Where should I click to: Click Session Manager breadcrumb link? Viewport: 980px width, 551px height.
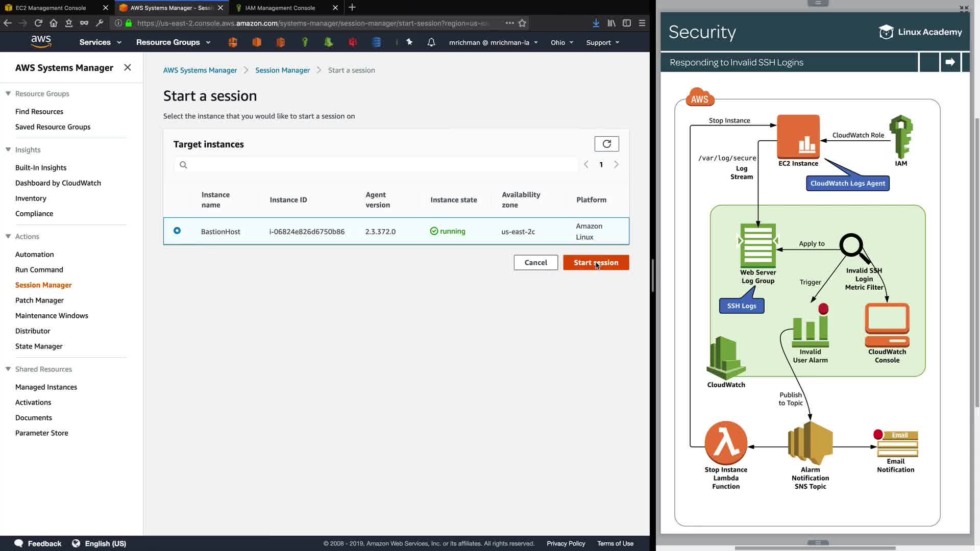click(282, 70)
